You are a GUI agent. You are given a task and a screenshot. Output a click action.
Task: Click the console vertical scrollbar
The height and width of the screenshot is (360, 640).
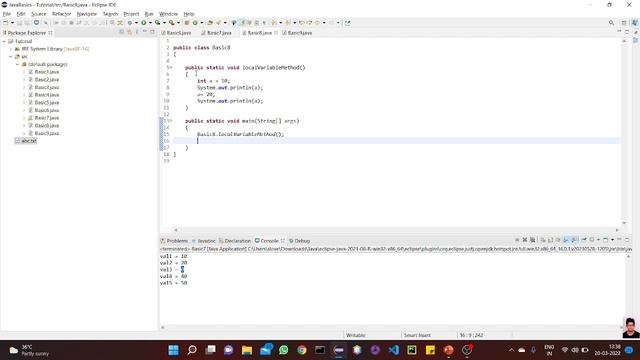[x=628, y=288]
